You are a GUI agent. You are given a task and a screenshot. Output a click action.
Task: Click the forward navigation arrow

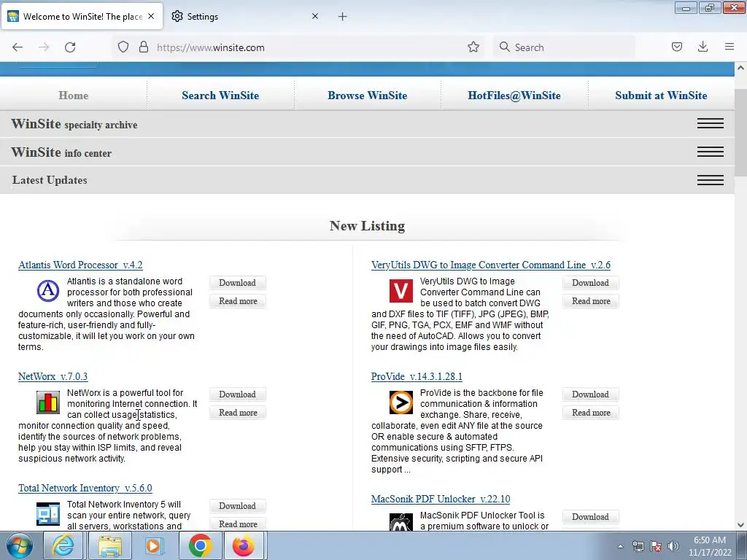(x=44, y=47)
